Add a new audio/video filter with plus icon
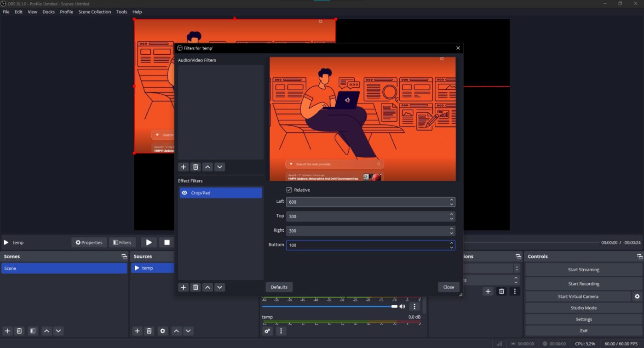The width and height of the screenshot is (644, 348). point(183,167)
